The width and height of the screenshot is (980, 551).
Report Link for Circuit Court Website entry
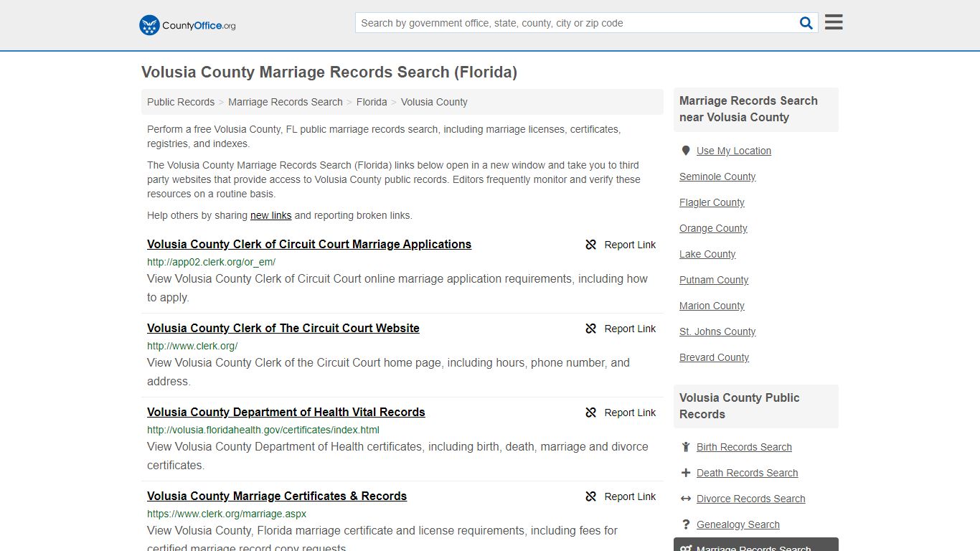point(630,329)
